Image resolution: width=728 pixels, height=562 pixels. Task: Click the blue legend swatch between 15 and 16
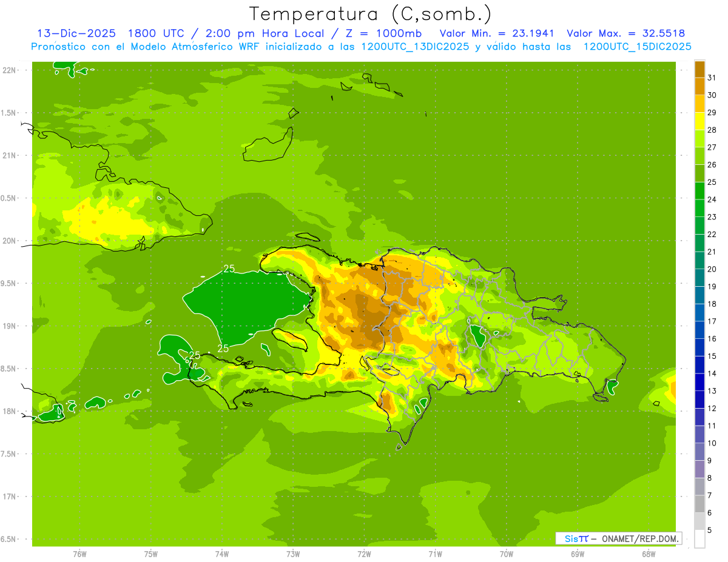699,347
